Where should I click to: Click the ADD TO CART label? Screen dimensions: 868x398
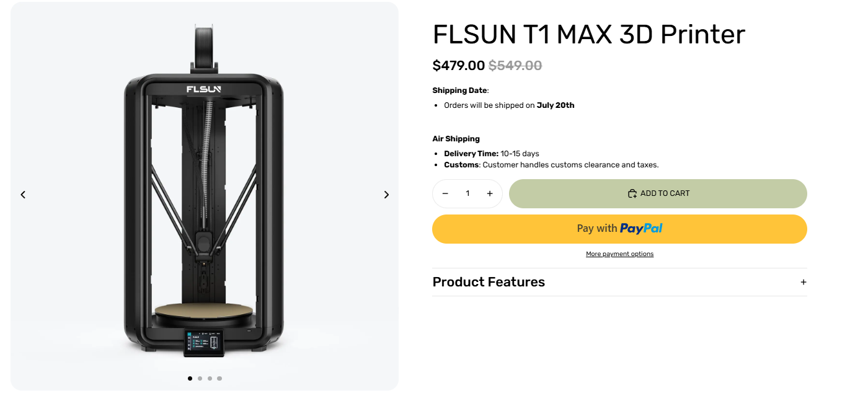pos(665,193)
